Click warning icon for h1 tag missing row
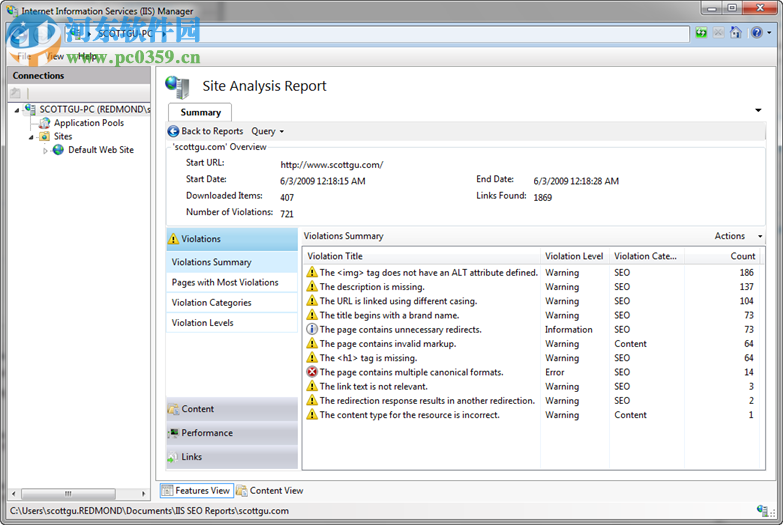This screenshot has width=783, height=525. pos(312,358)
